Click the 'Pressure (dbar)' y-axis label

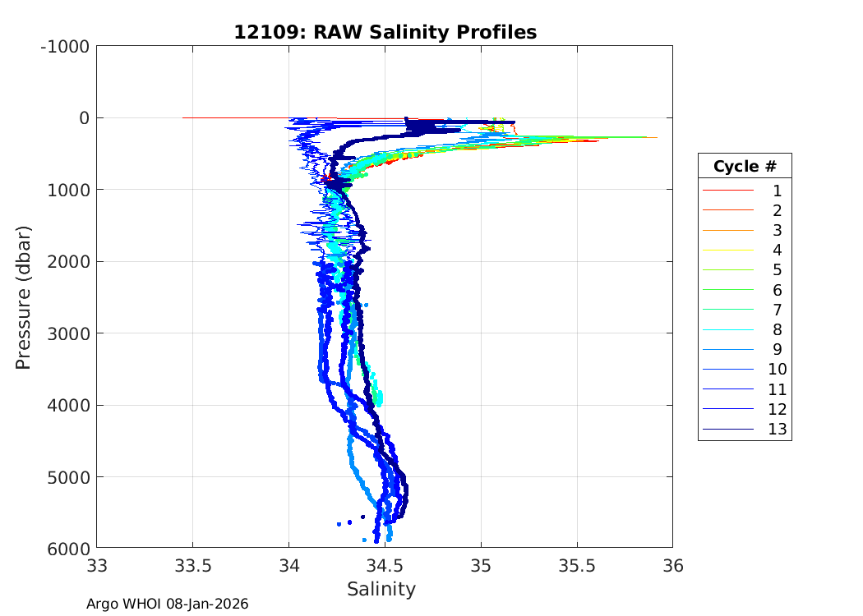(23, 297)
